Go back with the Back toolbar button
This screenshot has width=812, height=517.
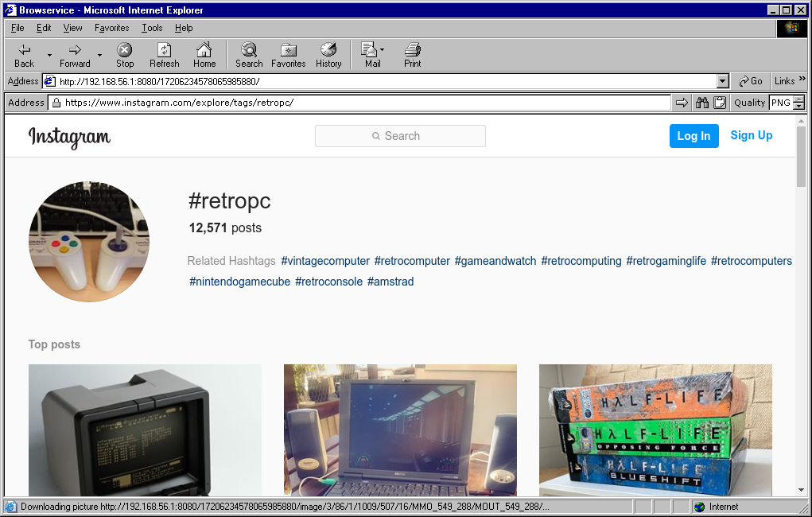[25, 55]
